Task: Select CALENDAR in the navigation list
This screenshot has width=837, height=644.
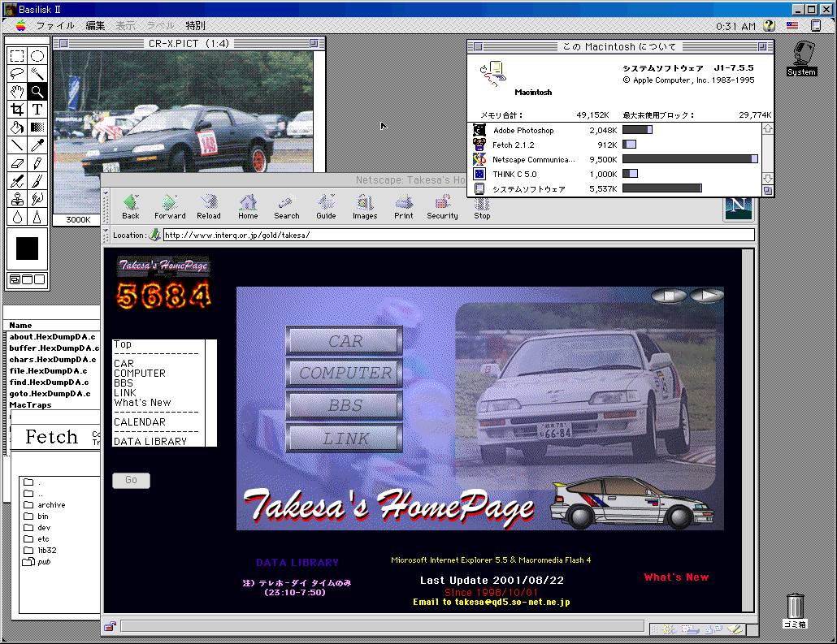Action: 140,422
